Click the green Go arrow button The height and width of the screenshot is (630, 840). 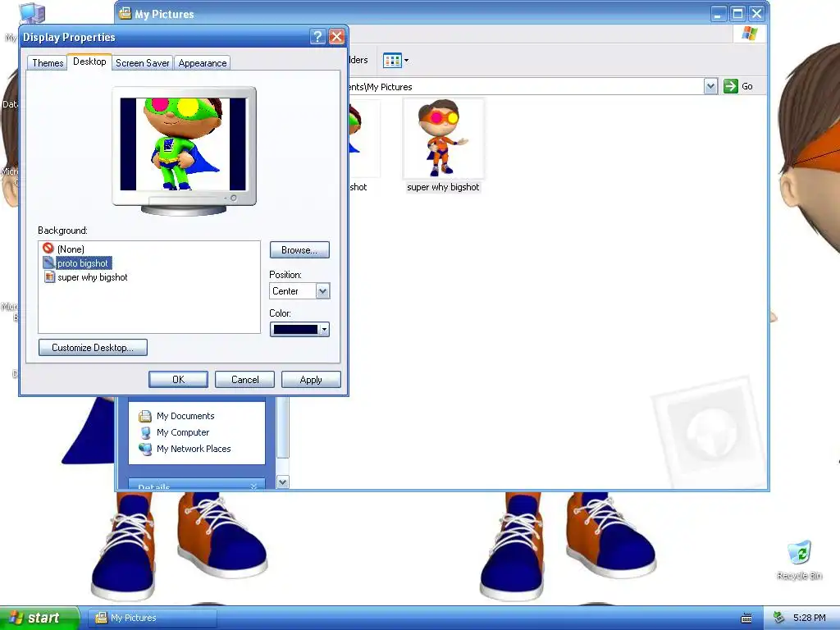731,86
